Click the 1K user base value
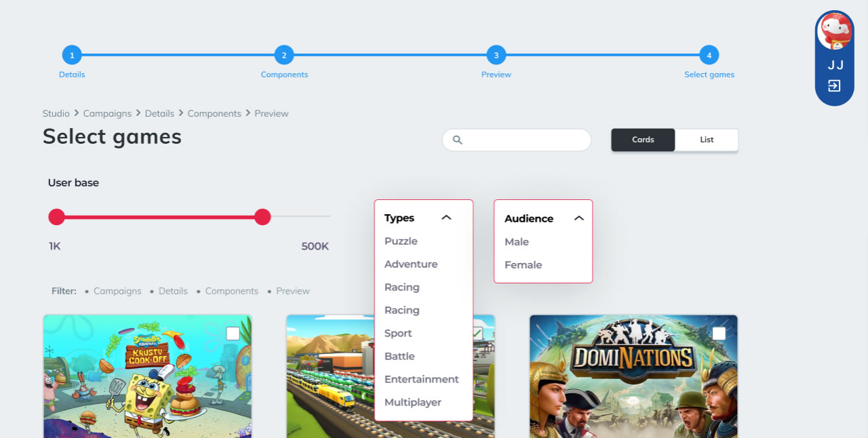 [x=55, y=246]
